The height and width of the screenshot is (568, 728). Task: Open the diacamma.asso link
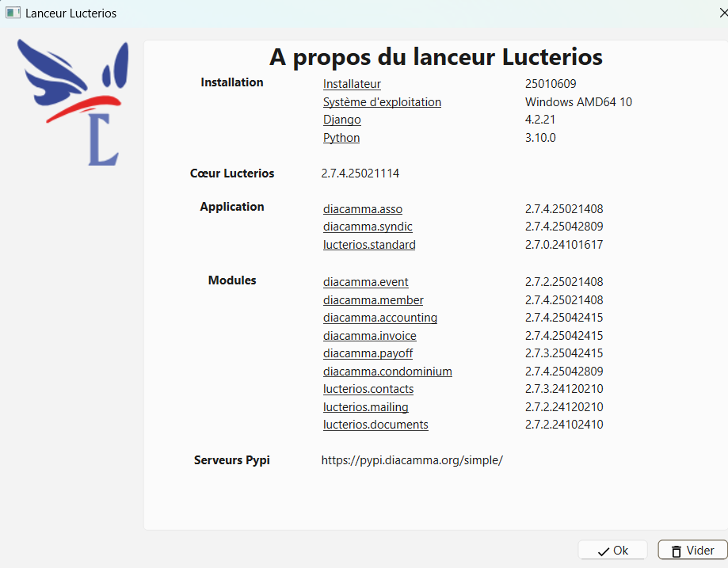363,209
